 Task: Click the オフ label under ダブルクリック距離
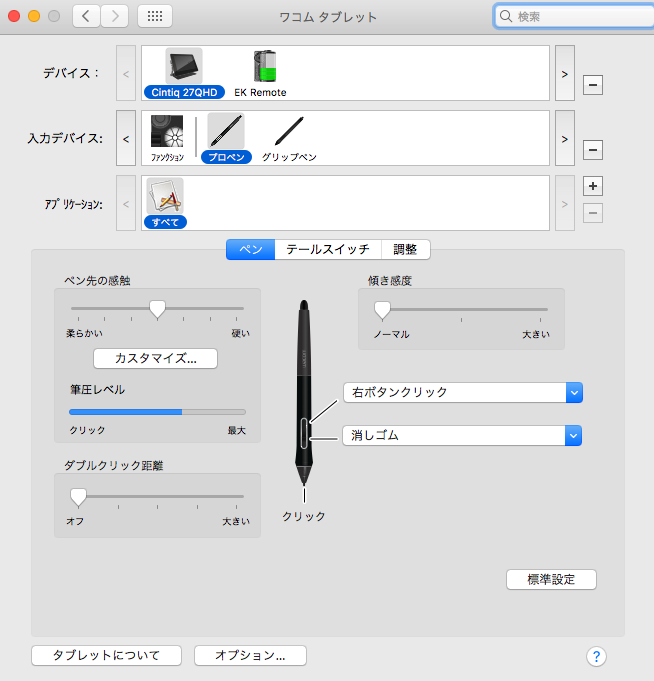tap(75, 521)
